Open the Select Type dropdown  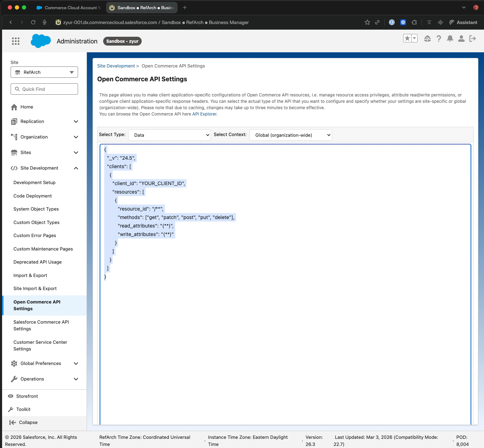(170, 135)
